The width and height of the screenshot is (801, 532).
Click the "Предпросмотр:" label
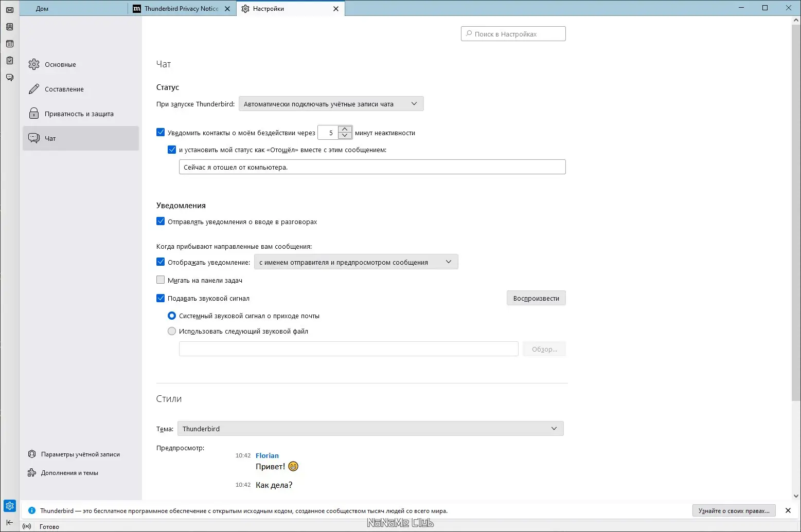180,448
